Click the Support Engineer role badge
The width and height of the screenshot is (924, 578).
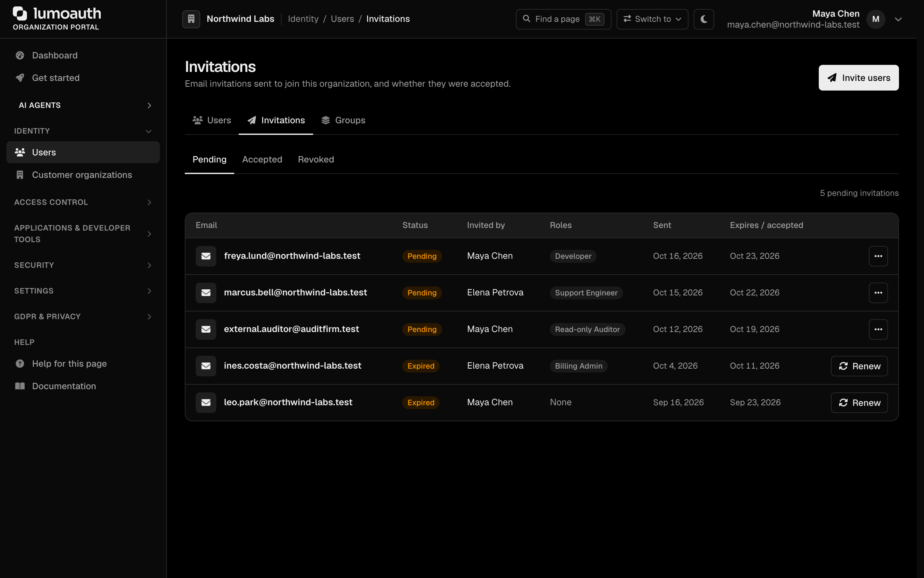click(x=586, y=293)
